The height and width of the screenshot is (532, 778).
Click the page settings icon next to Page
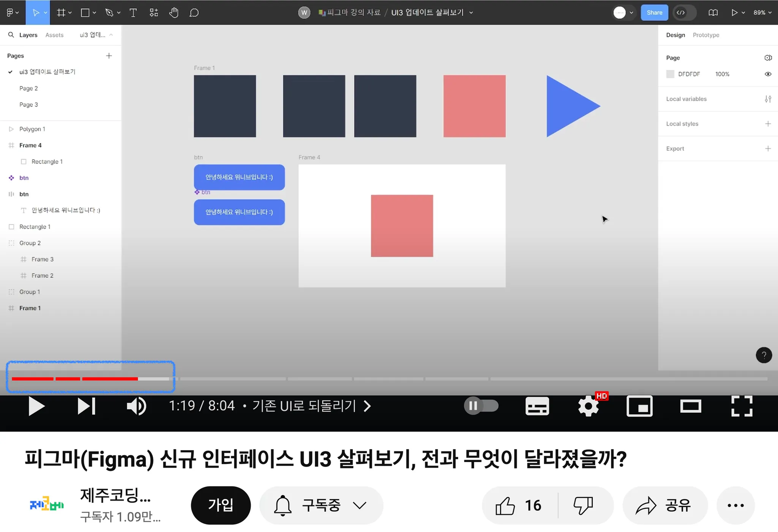(x=768, y=58)
